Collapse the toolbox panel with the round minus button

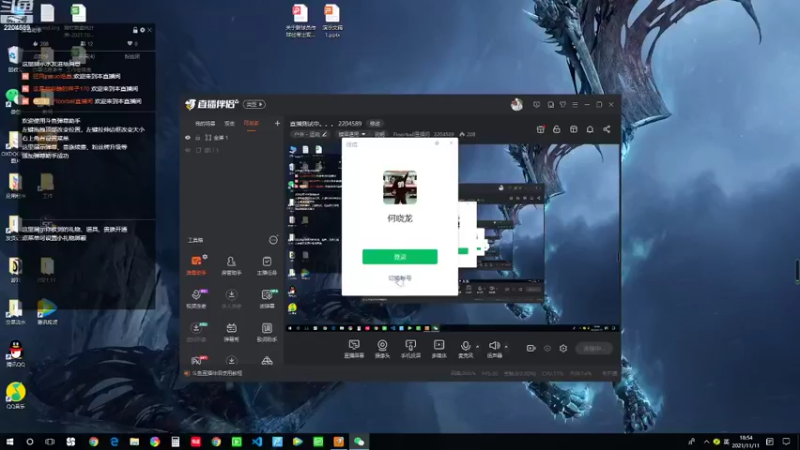click(273, 240)
